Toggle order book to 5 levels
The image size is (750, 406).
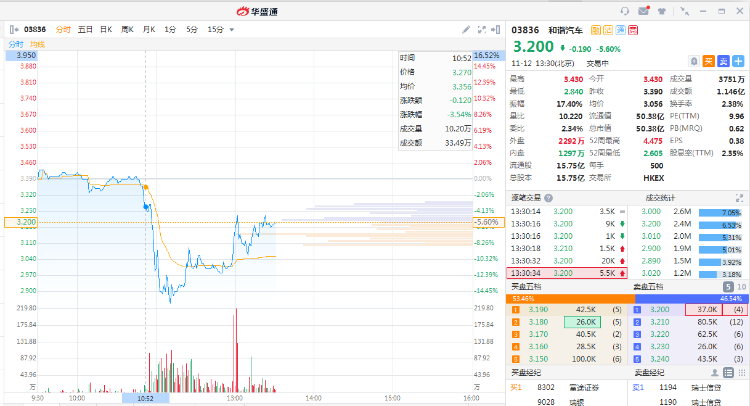tap(728, 287)
